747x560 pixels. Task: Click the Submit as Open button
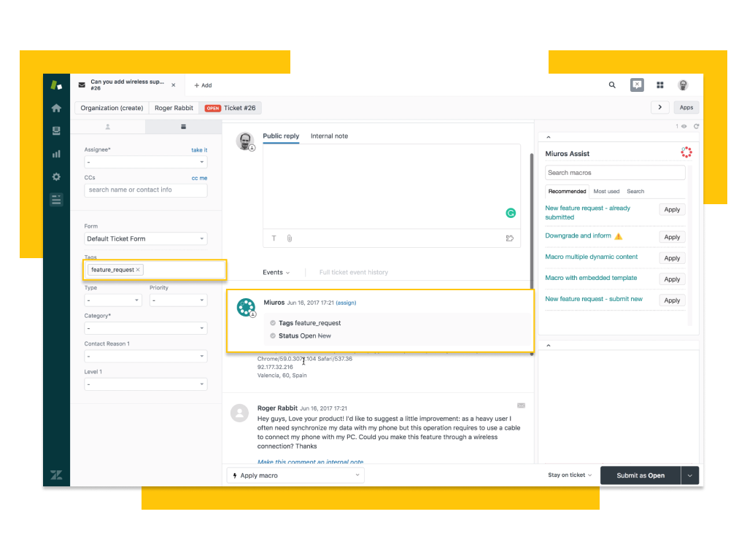tap(640, 475)
